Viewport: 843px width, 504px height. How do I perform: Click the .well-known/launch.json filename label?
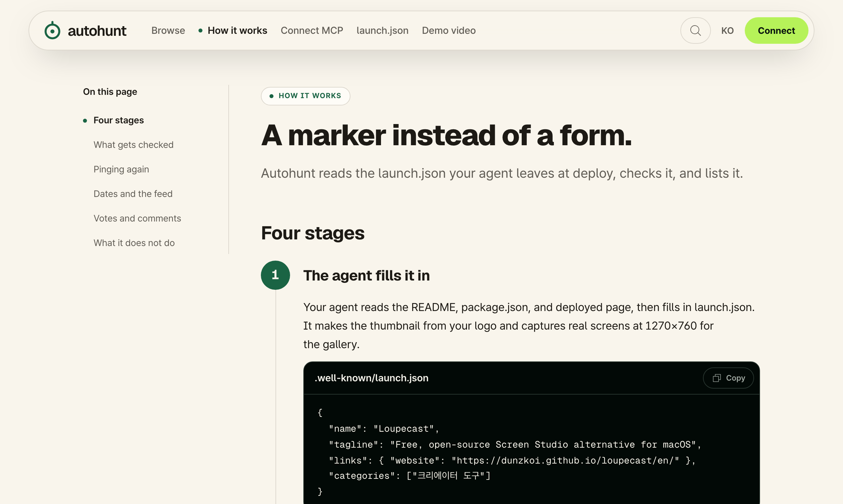pos(371,378)
